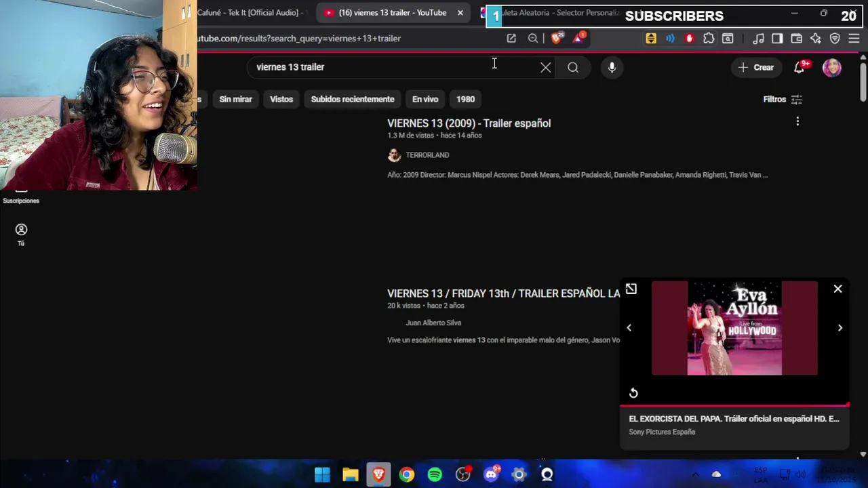Viewport: 868px width, 488px height.
Task: Replay the miniplayer video
Action: coord(633,393)
